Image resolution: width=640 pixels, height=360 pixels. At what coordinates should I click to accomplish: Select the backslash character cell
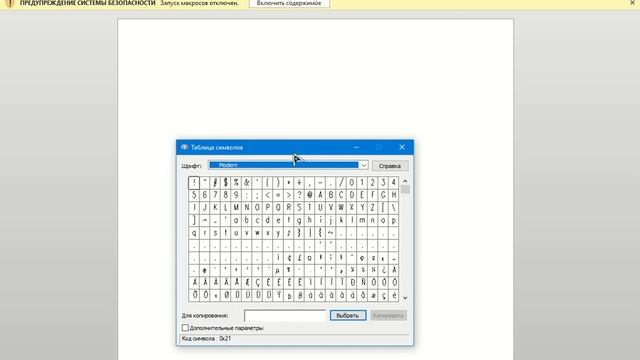[393, 207]
